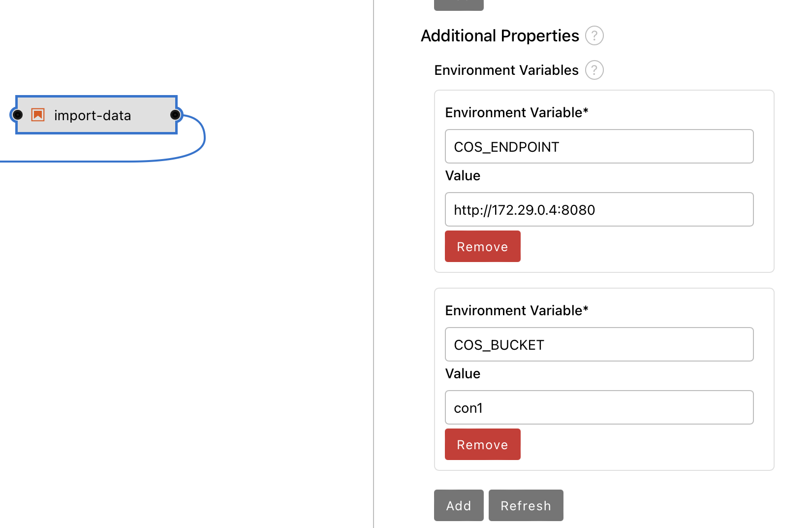Refresh the environment variables list
Viewport: 812px width, 528px height.
coord(526,505)
